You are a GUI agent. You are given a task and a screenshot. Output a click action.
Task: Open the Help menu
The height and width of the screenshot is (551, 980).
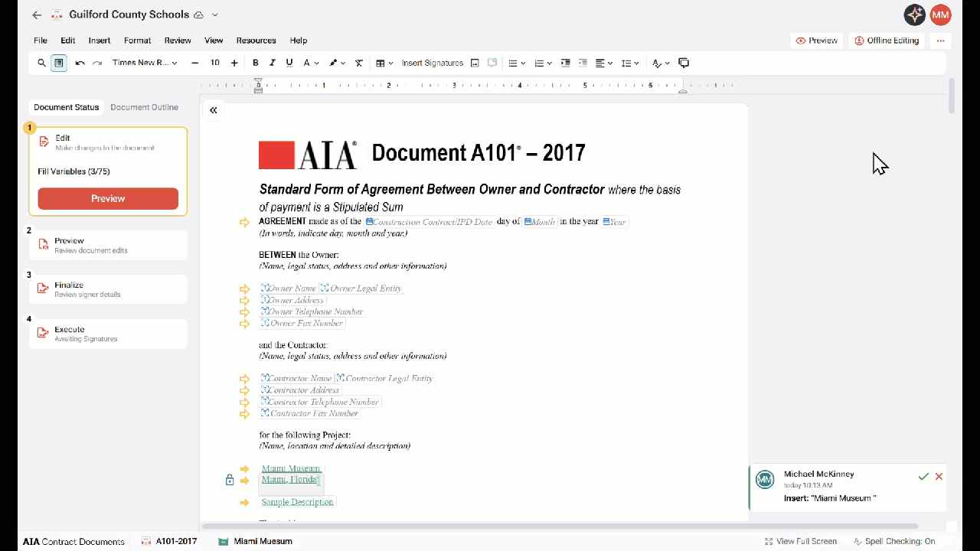point(299,41)
